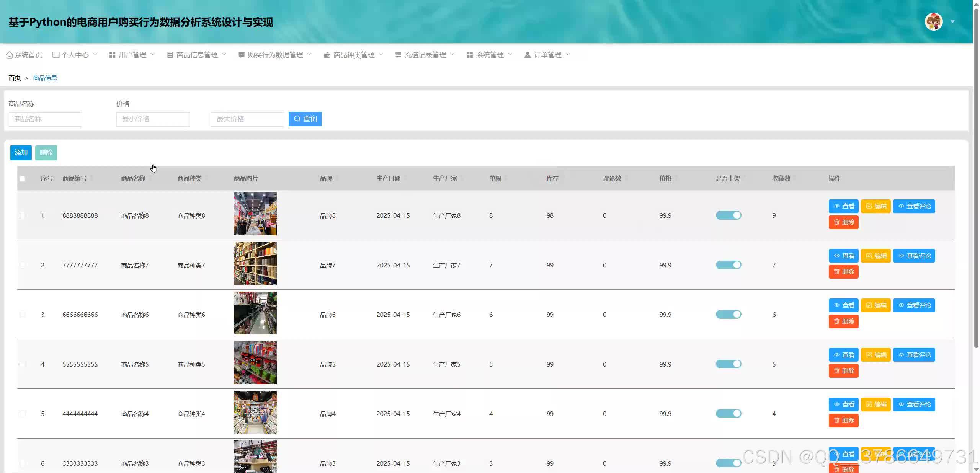980x473 pixels.
Task: Tick the select-all checkbox in the table header
Action: pos(23,179)
